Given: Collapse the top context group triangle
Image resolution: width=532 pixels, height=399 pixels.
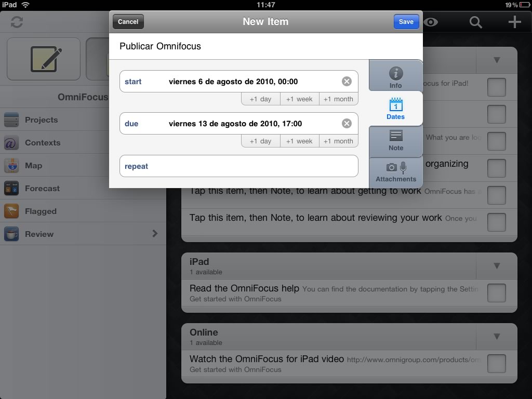Looking at the screenshot, I should point(497,60).
